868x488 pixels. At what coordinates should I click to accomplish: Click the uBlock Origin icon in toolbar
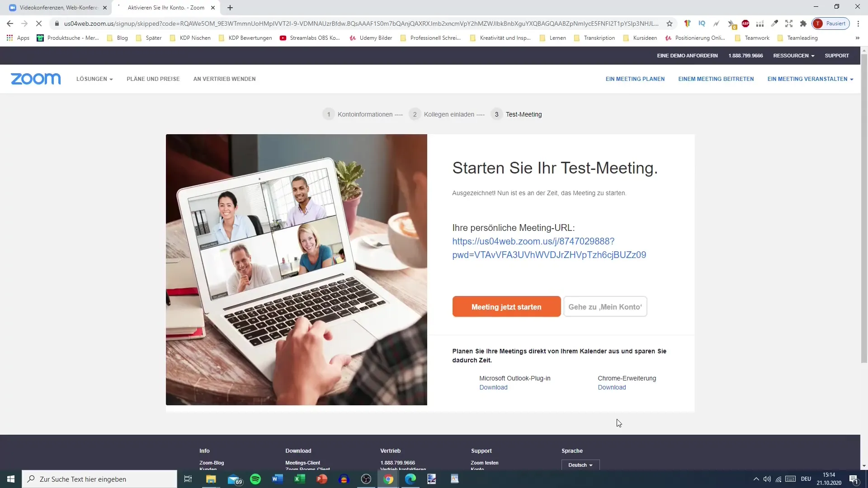tap(731, 23)
